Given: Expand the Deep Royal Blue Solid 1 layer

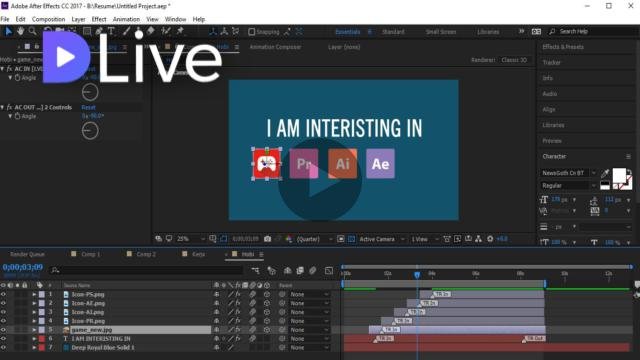Looking at the screenshot, I should [34, 348].
